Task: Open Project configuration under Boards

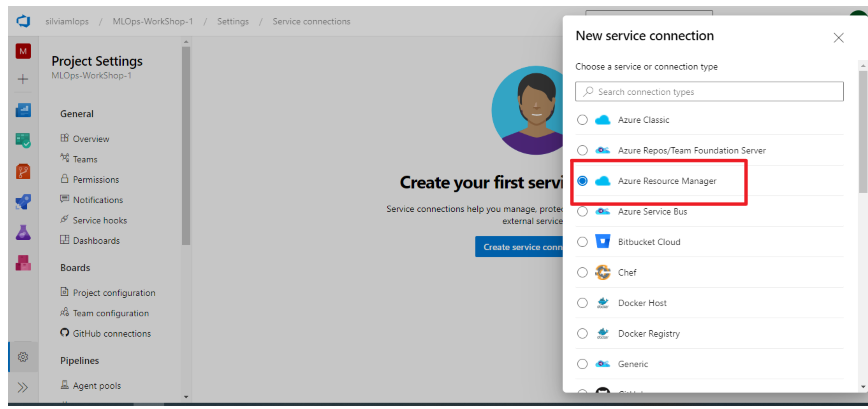Action: (114, 293)
